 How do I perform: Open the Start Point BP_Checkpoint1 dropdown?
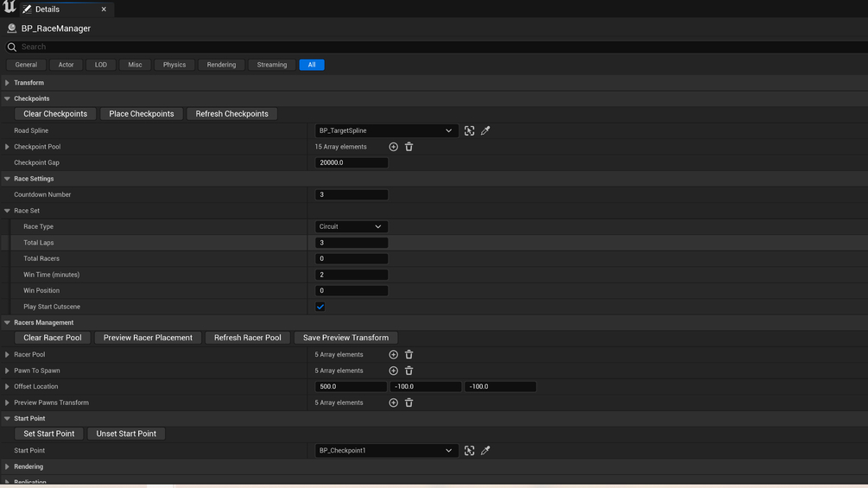click(386, 450)
